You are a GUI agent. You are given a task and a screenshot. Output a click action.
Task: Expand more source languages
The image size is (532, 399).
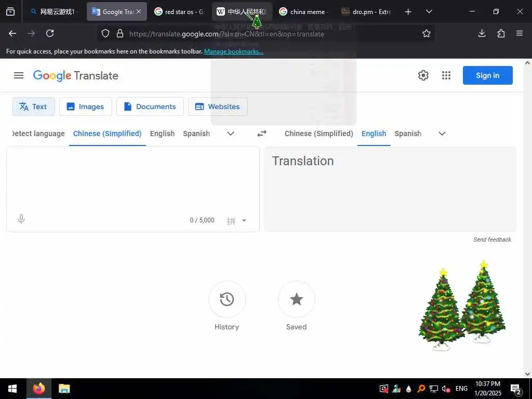point(230,134)
